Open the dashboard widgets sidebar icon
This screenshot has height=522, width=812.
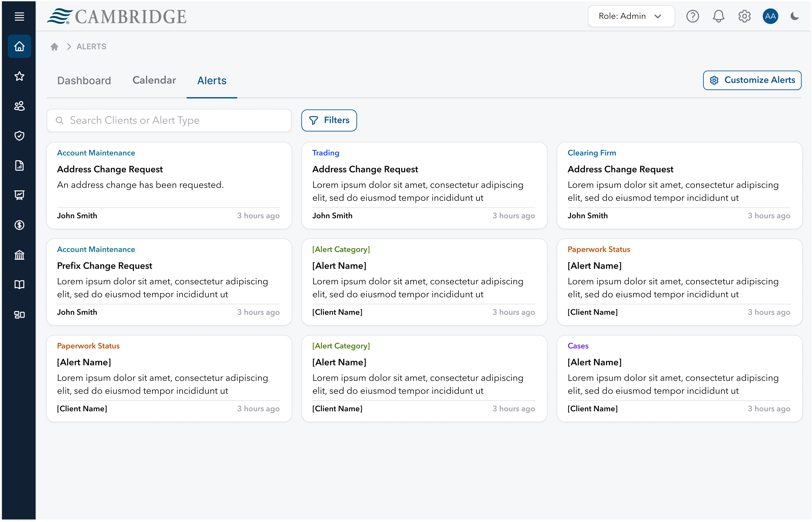coord(19,315)
